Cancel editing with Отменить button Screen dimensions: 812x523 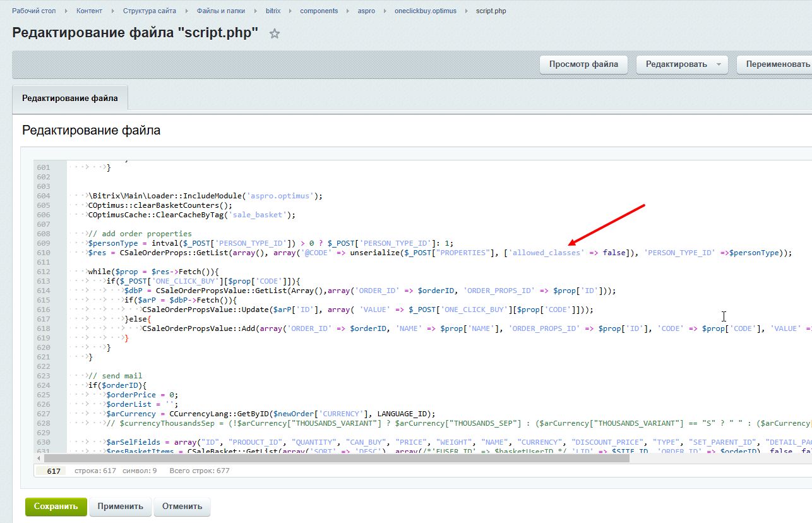tap(182, 507)
